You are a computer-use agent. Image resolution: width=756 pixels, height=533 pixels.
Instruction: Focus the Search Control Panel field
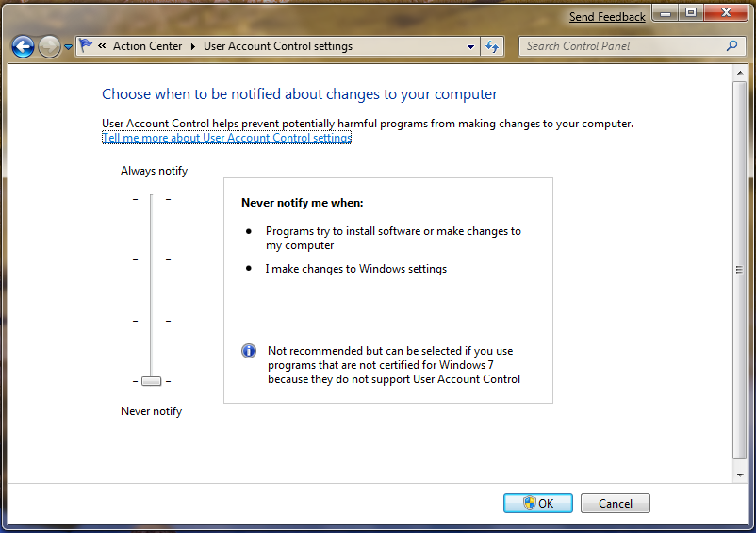click(622, 46)
